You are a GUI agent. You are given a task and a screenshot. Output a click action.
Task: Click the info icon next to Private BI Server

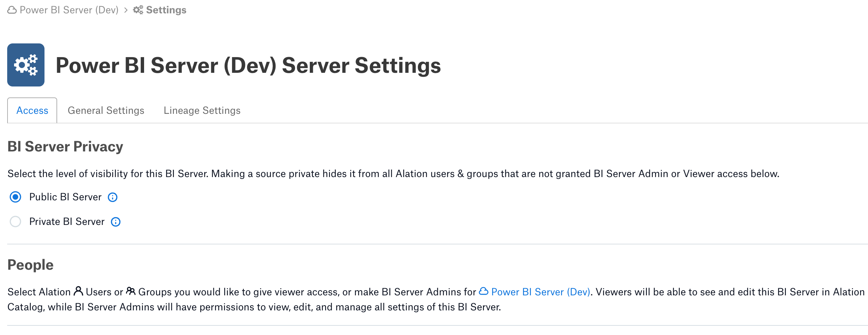click(x=116, y=222)
